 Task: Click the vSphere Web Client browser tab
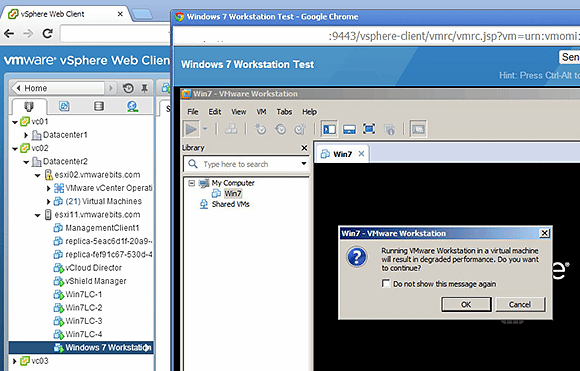pyautogui.click(x=66, y=14)
